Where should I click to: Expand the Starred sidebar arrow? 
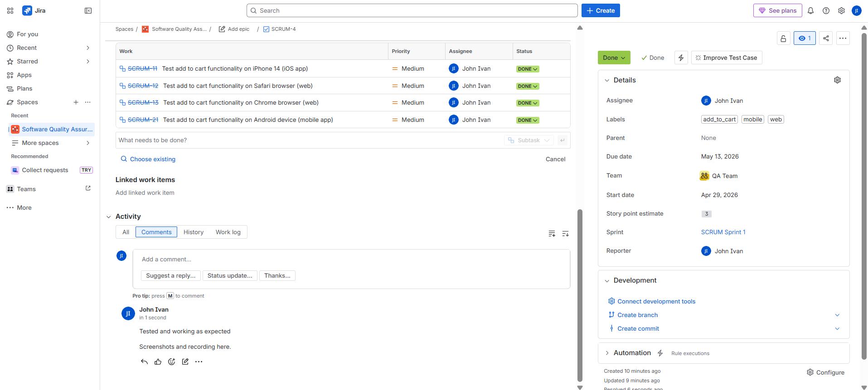coord(87,61)
